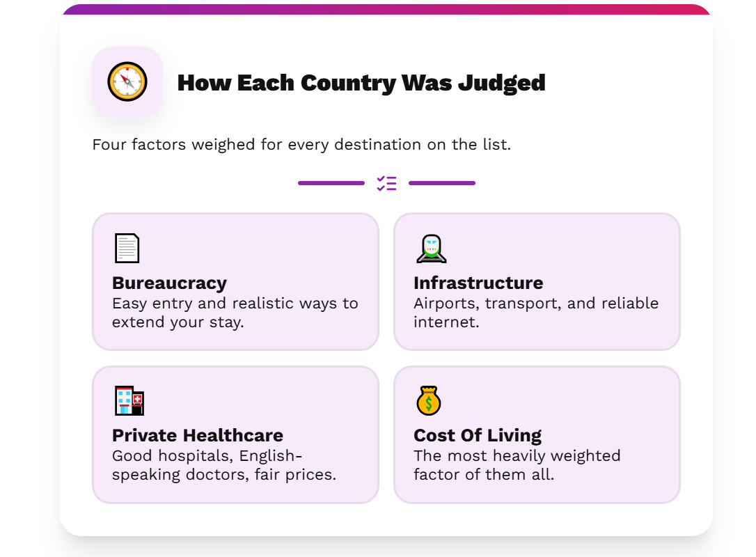Image resolution: width=756 pixels, height=557 pixels.
Task: Click the purple checklist divider icon
Action: 386,183
